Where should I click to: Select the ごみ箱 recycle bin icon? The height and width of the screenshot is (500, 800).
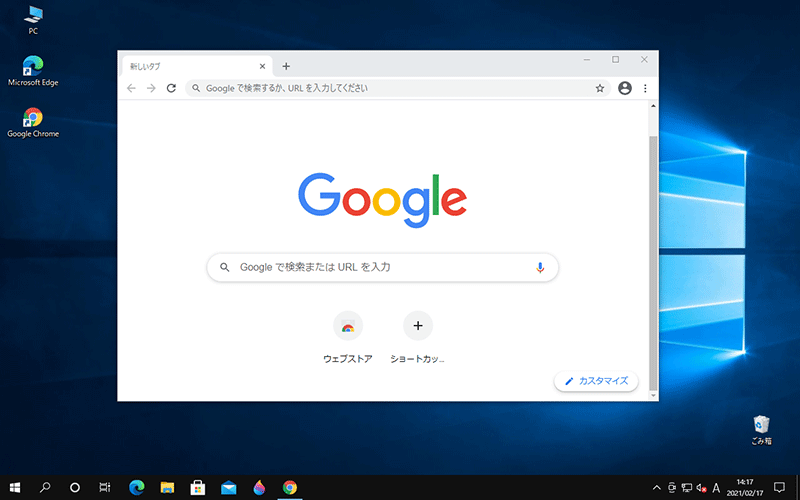point(761,431)
